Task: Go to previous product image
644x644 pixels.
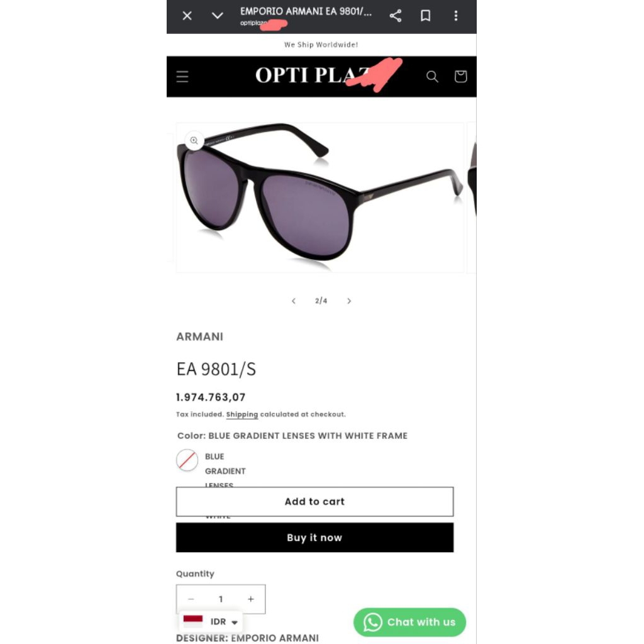Action: coord(294,301)
